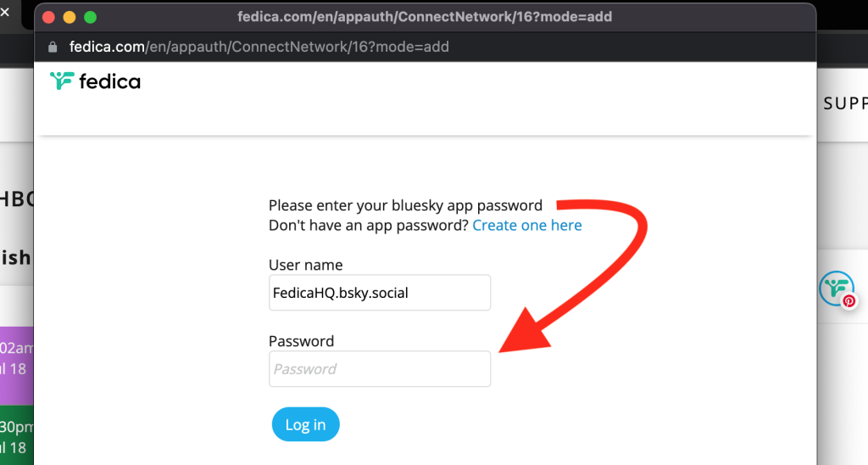Screen dimensions: 868x465
Task: Click the "User name" label above the field
Action: (306, 265)
